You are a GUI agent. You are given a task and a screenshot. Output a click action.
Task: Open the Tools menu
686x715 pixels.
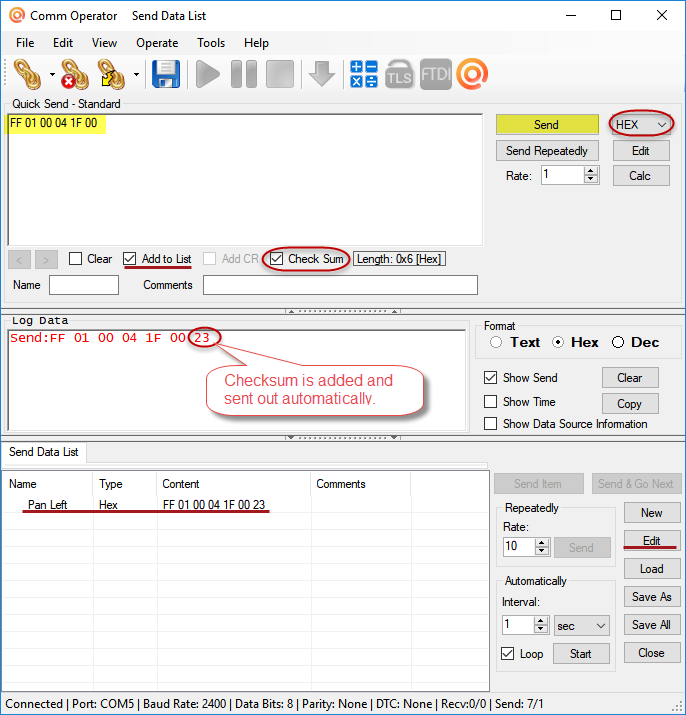(211, 43)
